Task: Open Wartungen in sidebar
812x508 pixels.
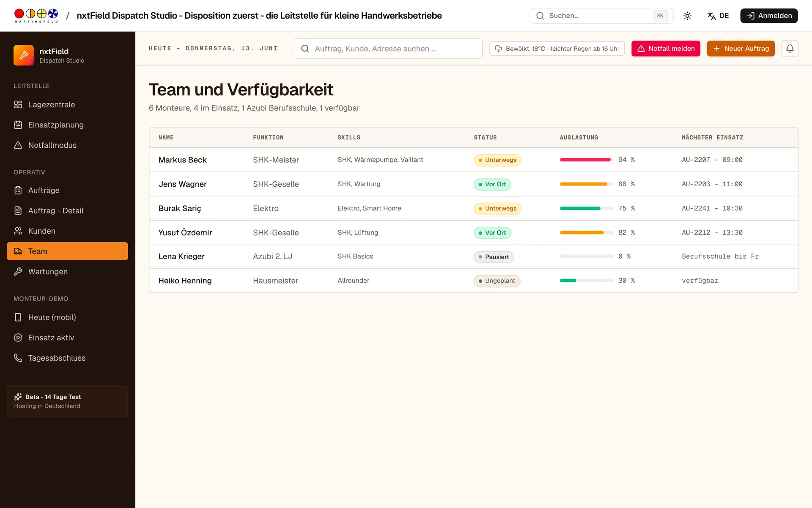Action: pyautogui.click(x=67, y=272)
